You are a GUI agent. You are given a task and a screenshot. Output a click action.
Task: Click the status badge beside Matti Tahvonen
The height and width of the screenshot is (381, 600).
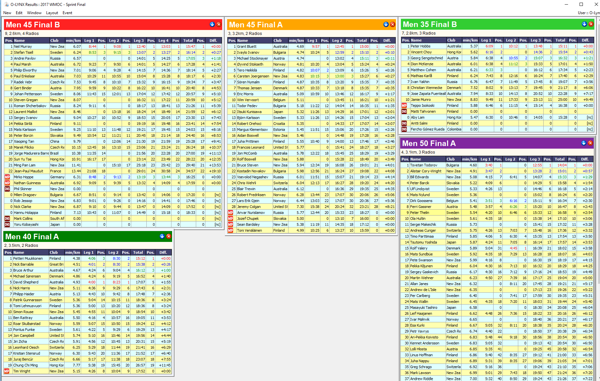tap(404, 111)
